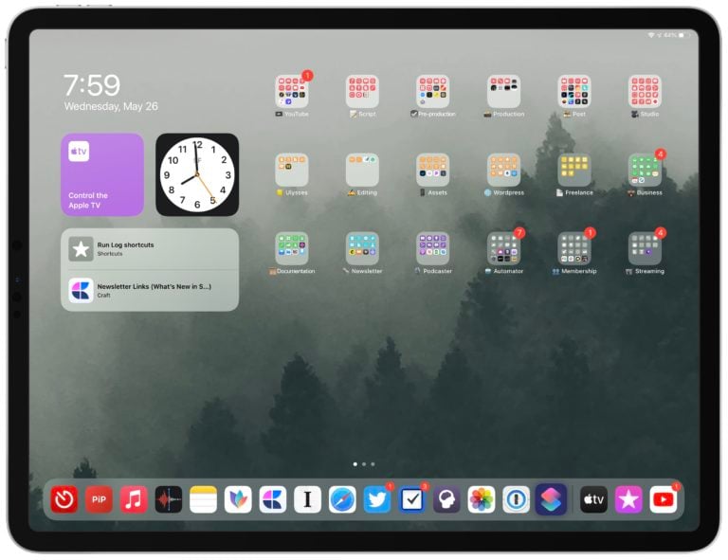The image size is (728, 560).
Task: Open Photos from the dock
Action: point(482,499)
